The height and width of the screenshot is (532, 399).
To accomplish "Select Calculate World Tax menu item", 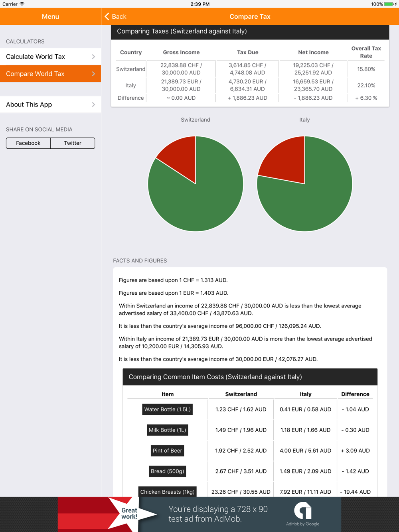I will (50, 57).
